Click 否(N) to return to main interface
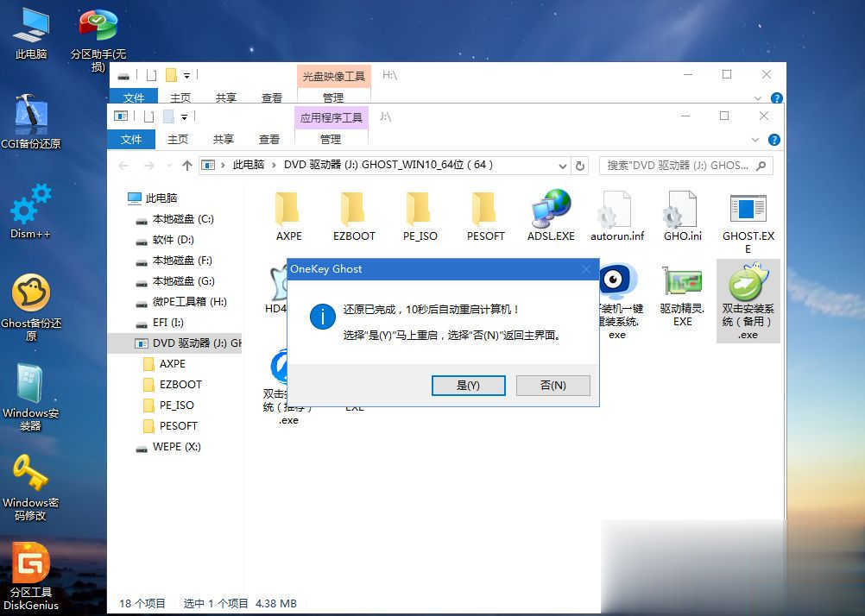 tap(553, 386)
